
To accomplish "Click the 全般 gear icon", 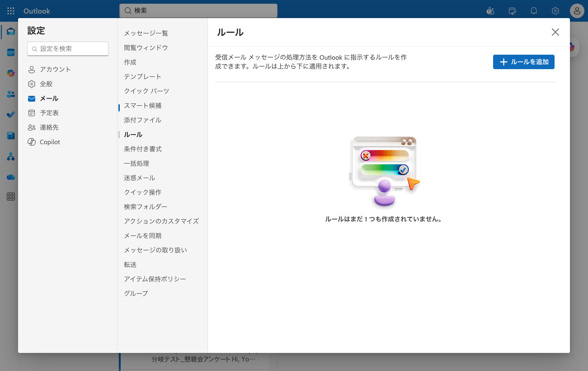I will click(32, 84).
